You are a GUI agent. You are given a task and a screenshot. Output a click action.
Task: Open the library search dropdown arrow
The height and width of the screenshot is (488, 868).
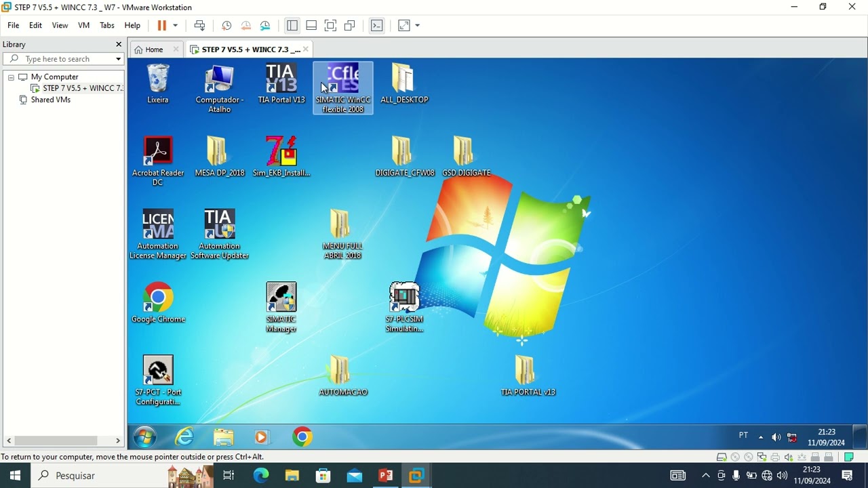coord(118,59)
